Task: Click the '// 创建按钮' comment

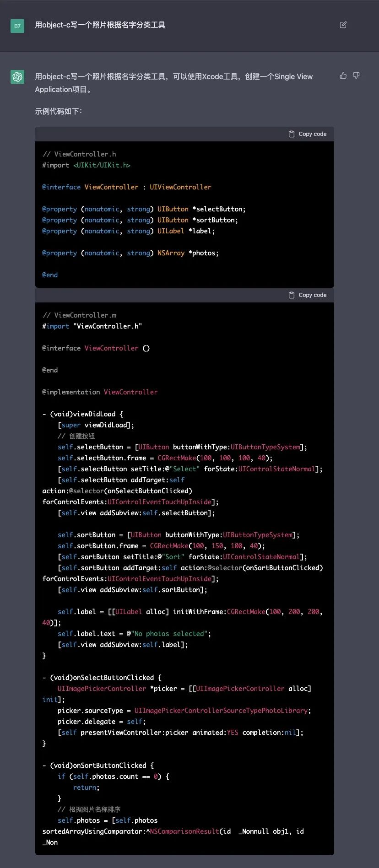Action: click(76, 436)
